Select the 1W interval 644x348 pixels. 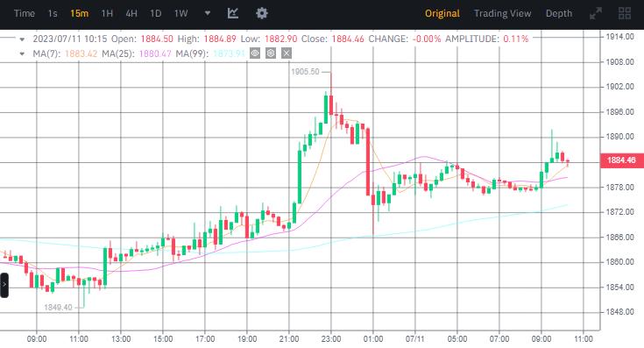(181, 13)
